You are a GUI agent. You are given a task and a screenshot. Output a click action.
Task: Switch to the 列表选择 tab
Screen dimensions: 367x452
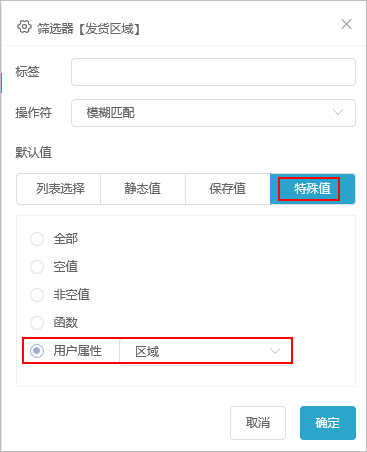tap(59, 189)
